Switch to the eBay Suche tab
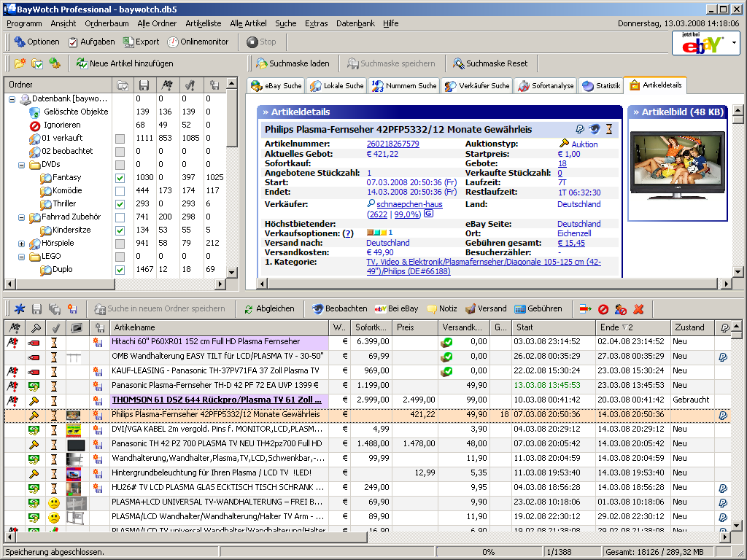Image resolution: width=747 pixels, height=560 pixels. [276, 86]
